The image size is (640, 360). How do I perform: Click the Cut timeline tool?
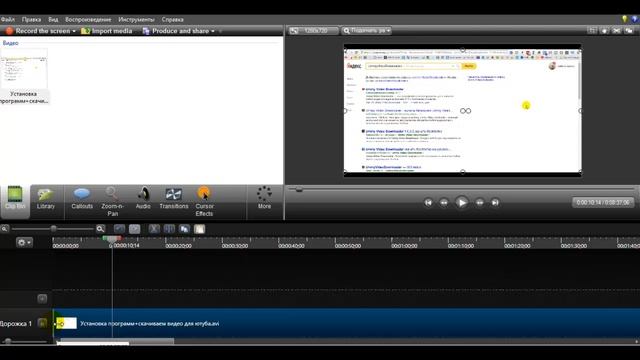(x=154, y=229)
